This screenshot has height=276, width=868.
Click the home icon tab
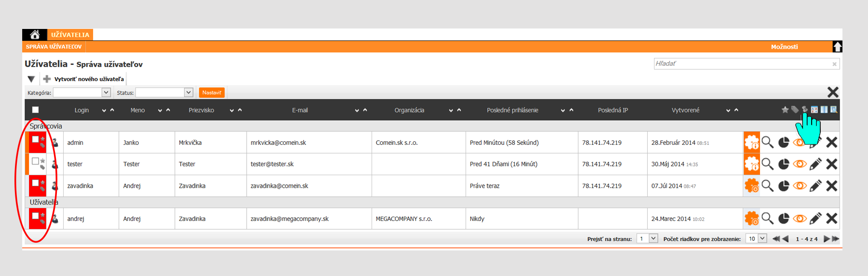click(35, 35)
